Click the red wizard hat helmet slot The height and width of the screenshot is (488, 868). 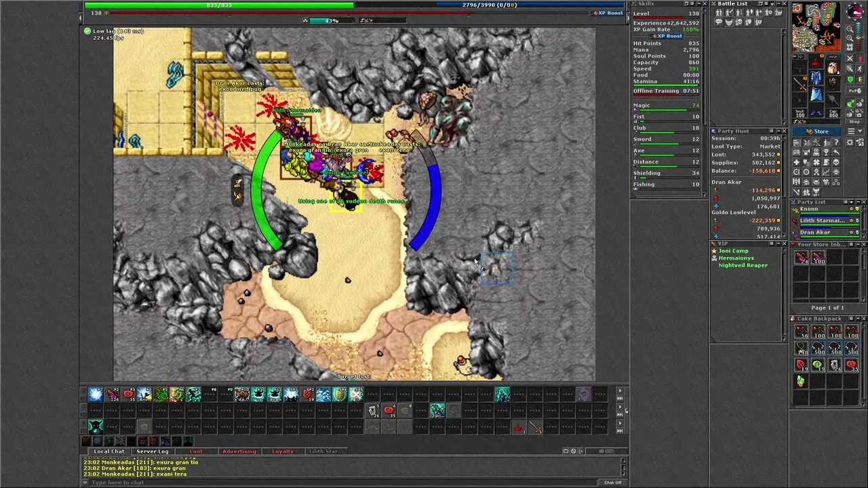tap(816, 62)
